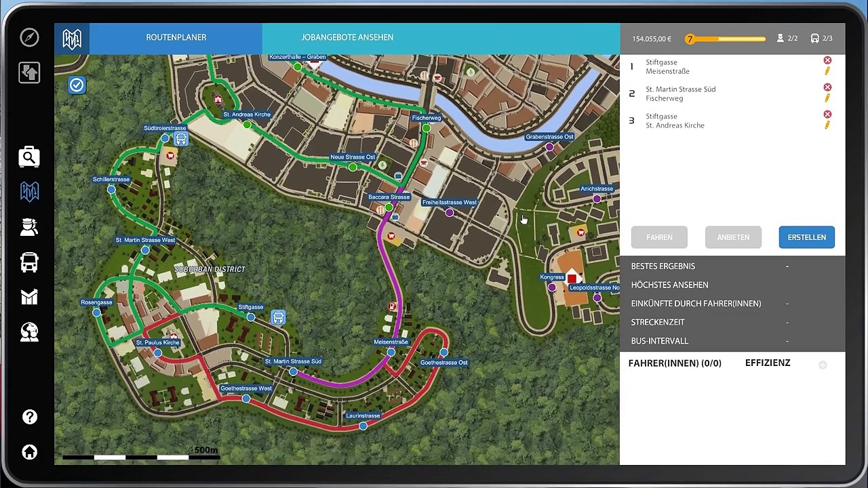The height and width of the screenshot is (488, 868).
Task: Select the Freiheitsstrasse West bus stop
Action: pos(450,213)
